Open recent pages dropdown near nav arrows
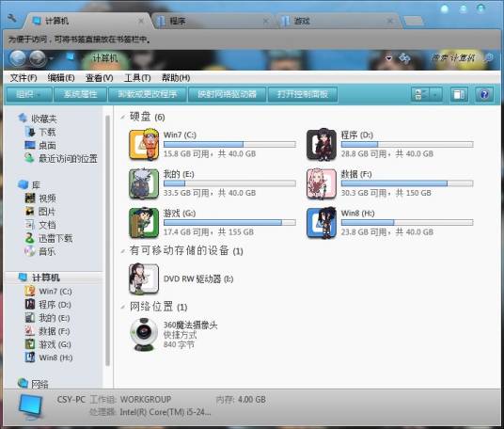 [x=51, y=59]
